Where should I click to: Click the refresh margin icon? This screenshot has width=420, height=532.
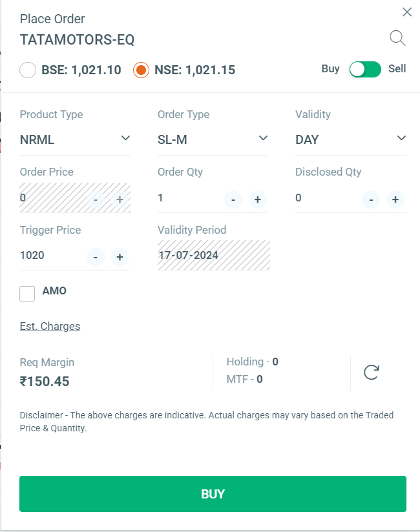(371, 372)
